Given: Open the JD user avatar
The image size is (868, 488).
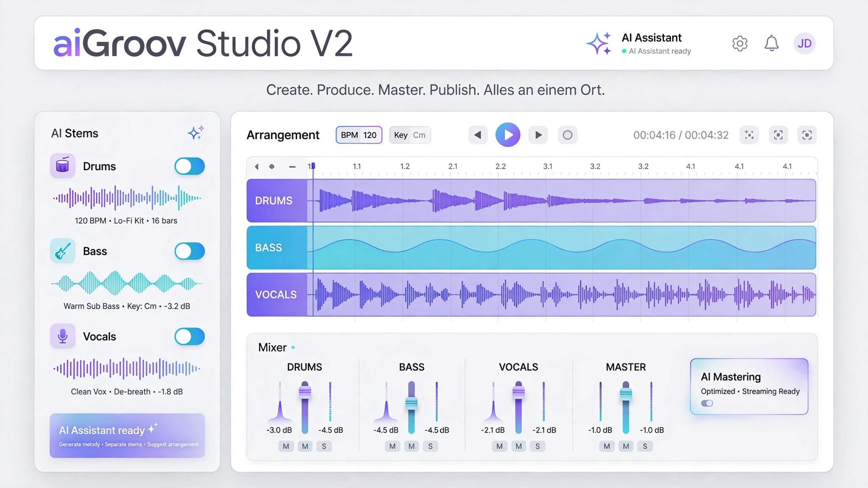Looking at the screenshot, I should pos(804,43).
